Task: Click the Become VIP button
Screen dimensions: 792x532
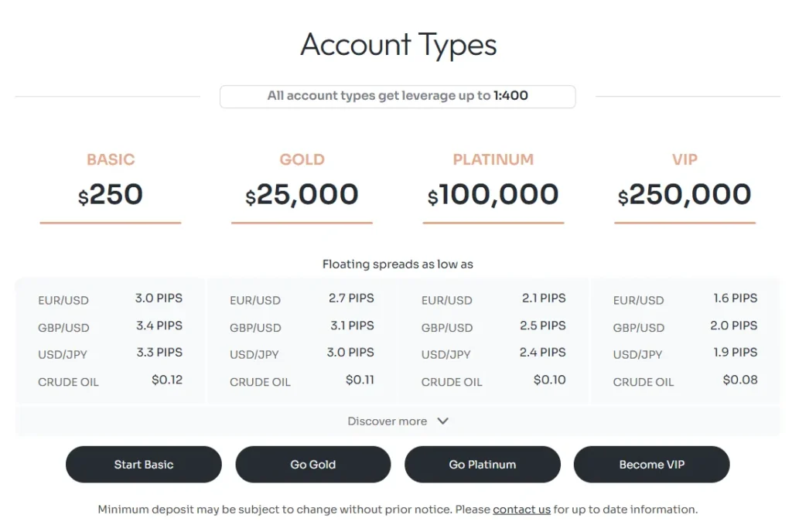Action: (x=651, y=465)
